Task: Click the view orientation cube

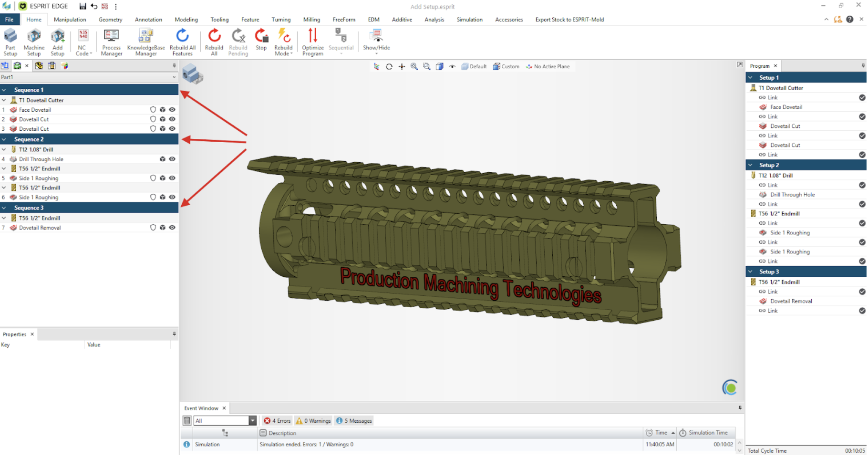Action: tap(192, 74)
